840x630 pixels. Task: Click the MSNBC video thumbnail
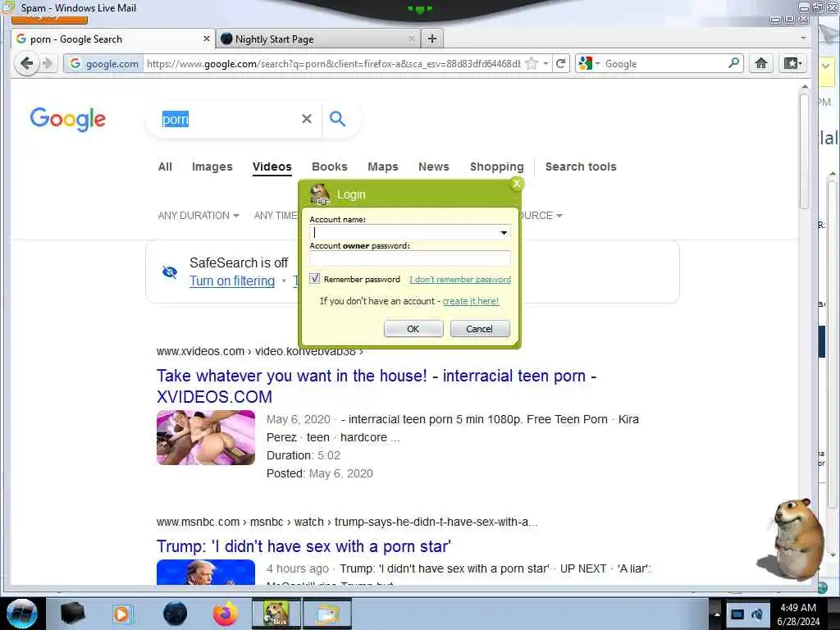[x=206, y=572]
